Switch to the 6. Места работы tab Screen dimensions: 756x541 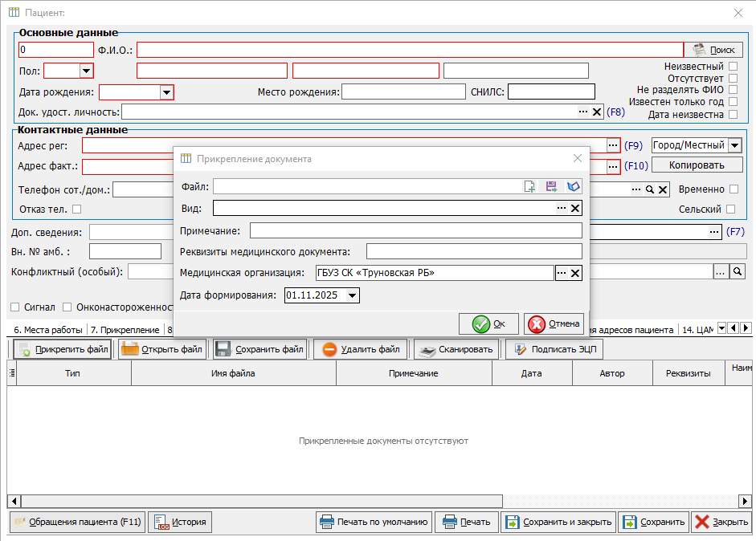(x=47, y=330)
